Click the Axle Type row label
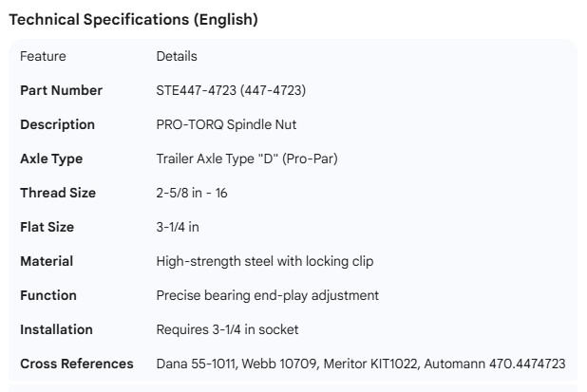Viewport: 587px width, 392px height. click(51, 159)
